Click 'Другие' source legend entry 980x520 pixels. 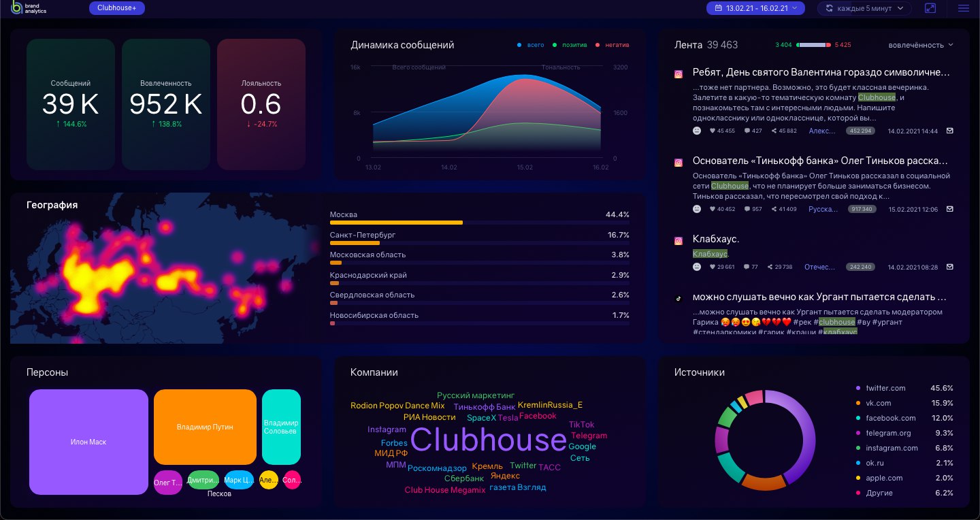pos(905,493)
